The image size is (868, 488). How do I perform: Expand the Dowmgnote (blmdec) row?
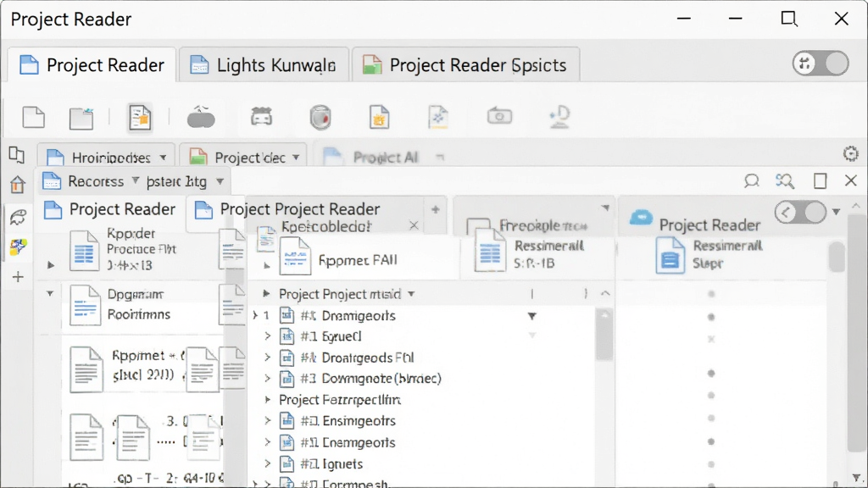pyautogui.click(x=267, y=379)
